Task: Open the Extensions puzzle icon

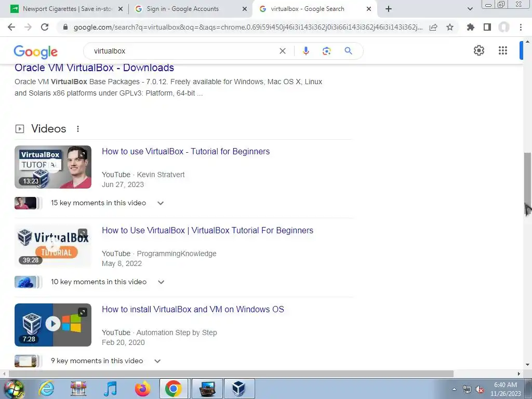Action: 471,27
